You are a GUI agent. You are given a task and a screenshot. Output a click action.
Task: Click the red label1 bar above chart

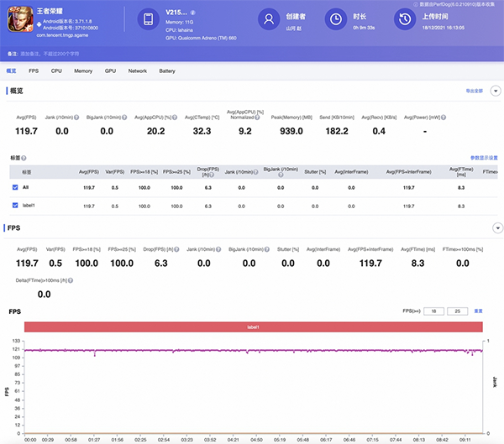click(252, 326)
